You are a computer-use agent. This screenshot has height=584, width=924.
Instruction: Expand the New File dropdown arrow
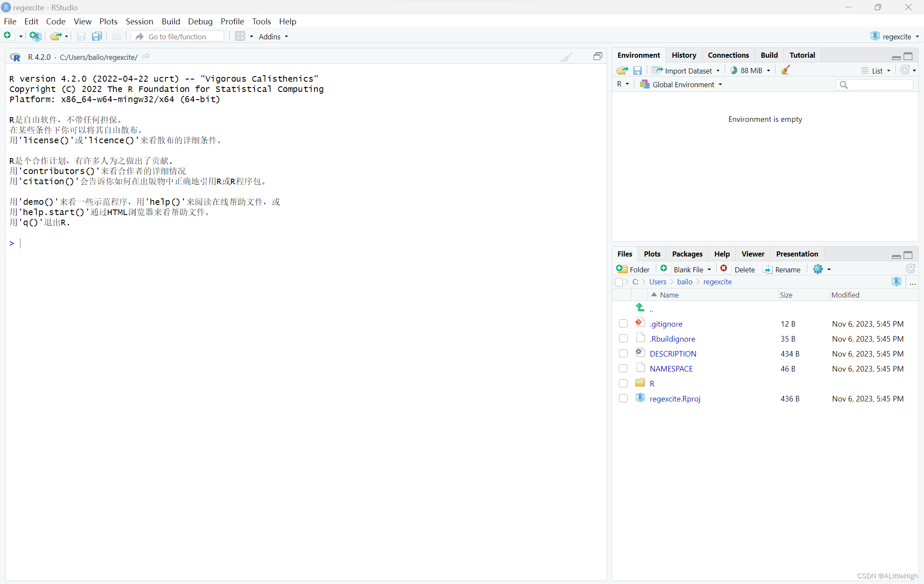(21, 37)
